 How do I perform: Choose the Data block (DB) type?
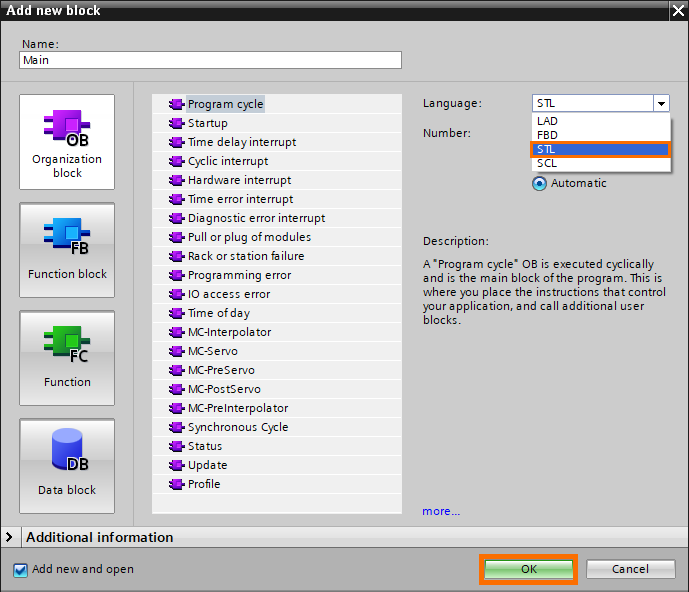(67, 466)
